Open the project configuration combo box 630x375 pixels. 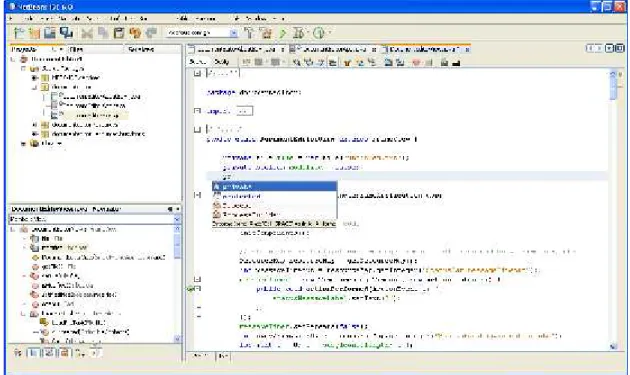pos(202,33)
